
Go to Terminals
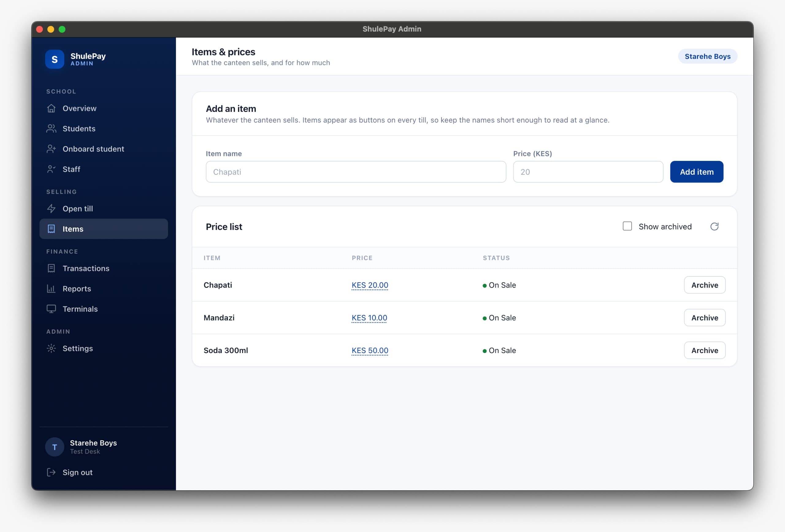pos(104,309)
